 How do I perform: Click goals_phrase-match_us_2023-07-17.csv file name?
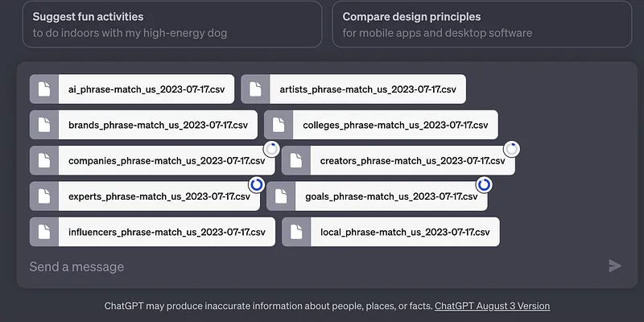coord(391,196)
